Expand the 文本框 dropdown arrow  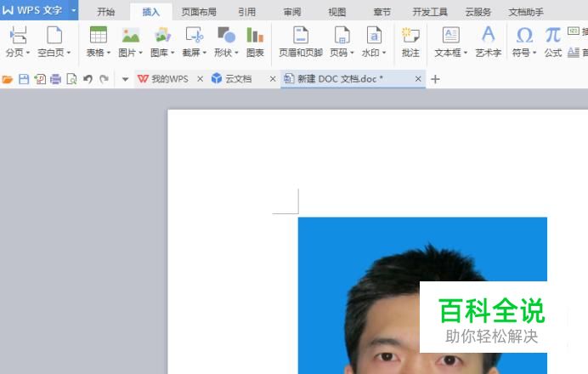(466, 53)
